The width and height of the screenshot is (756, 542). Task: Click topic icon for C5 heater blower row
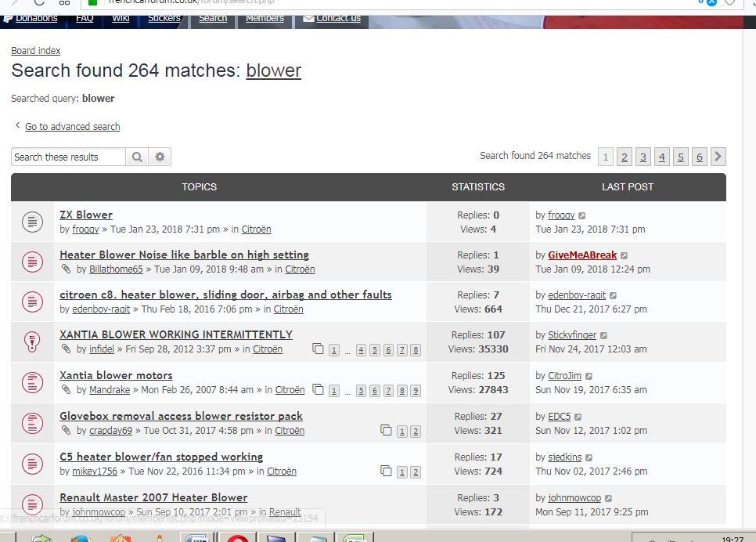point(32,464)
